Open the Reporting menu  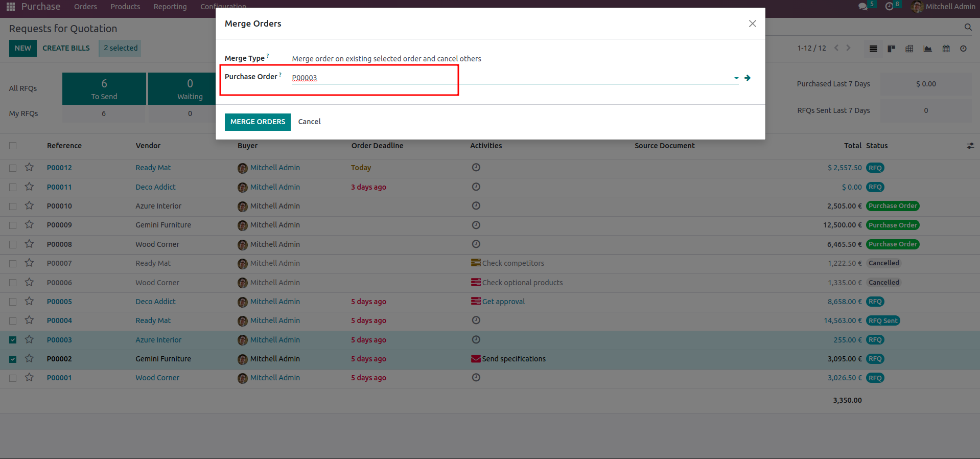(170, 7)
